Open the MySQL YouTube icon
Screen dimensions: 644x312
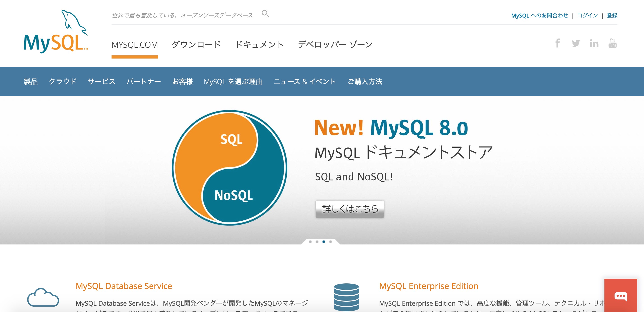point(612,43)
